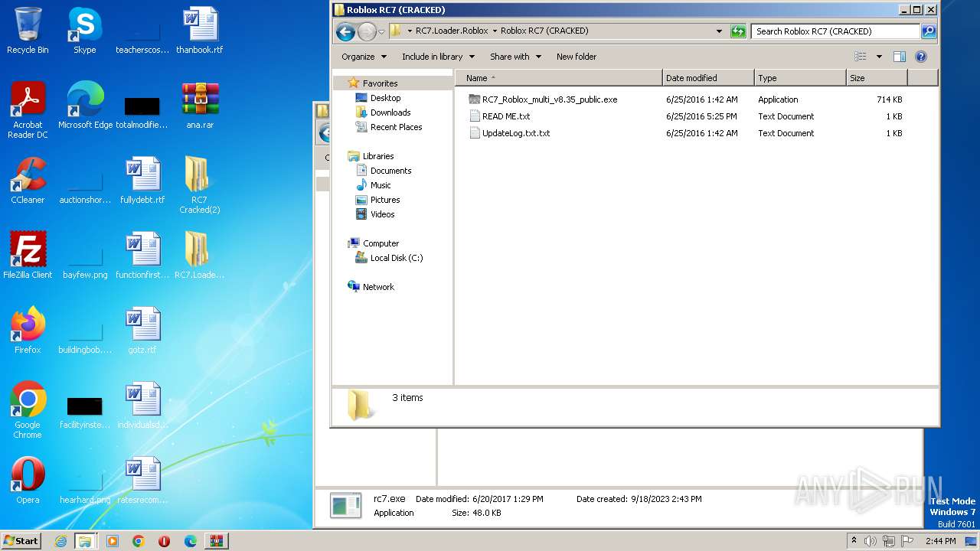
Task: Open Local Disk (C:) in navigation pane
Action: click(397, 258)
